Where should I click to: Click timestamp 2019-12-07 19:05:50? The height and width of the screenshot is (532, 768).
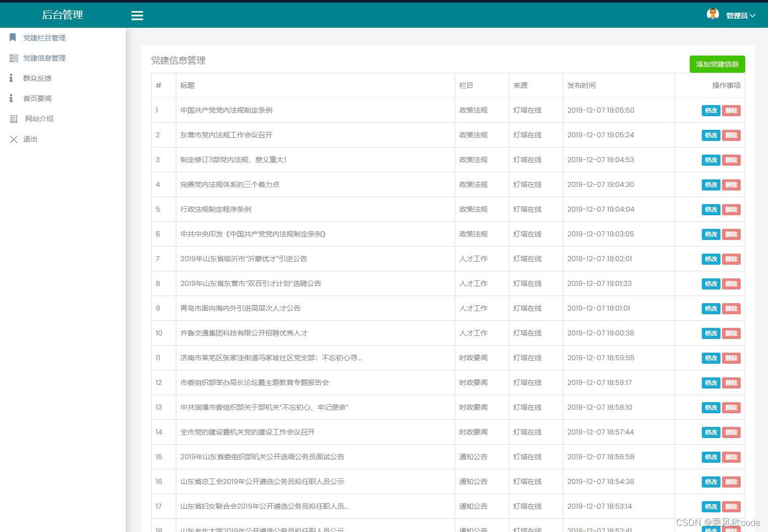click(601, 110)
